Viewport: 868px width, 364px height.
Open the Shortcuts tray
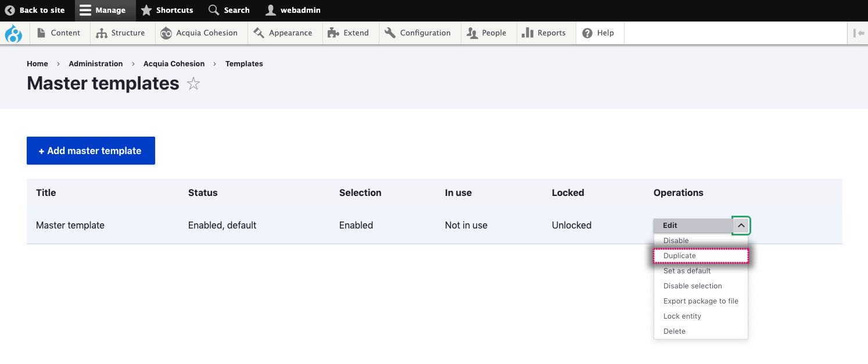pyautogui.click(x=167, y=10)
